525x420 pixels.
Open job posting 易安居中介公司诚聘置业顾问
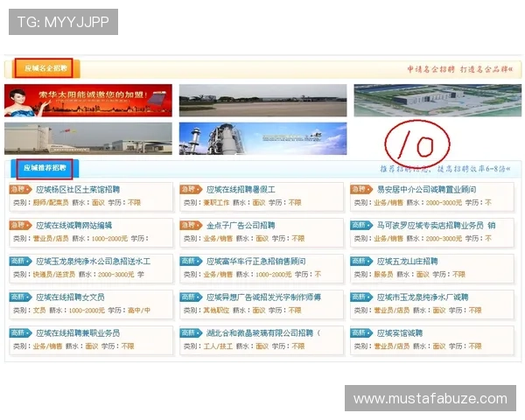tap(426, 190)
